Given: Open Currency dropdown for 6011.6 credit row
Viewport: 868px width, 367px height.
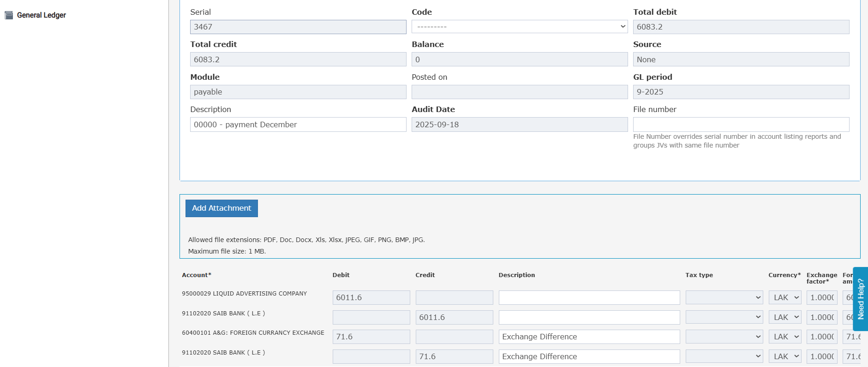Looking at the screenshot, I should coord(785,317).
